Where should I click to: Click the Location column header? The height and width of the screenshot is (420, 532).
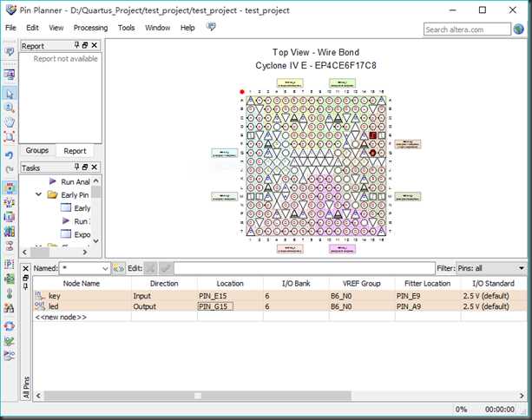click(230, 284)
